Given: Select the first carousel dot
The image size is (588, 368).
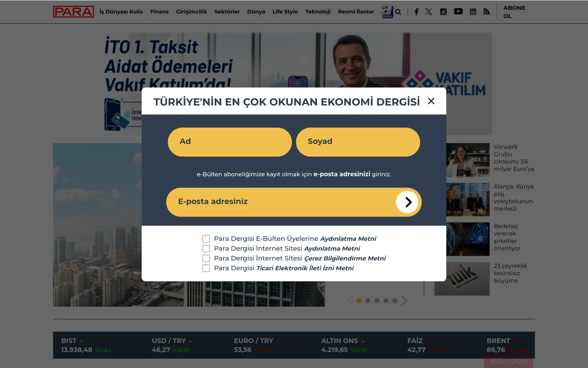Looking at the screenshot, I should (359, 301).
